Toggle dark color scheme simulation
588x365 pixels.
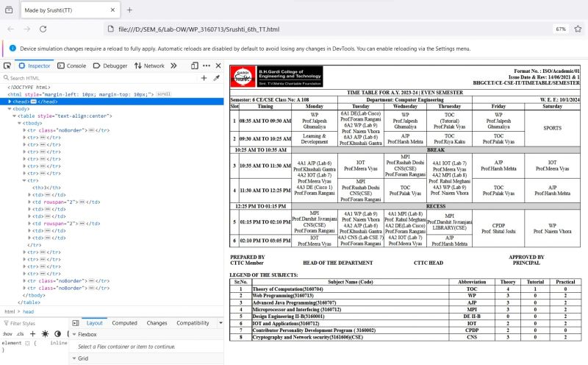tap(56, 334)
